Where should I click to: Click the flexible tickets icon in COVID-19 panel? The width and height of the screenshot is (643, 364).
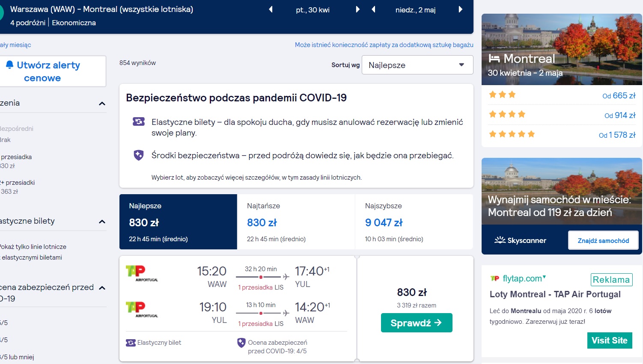(139, 122)
